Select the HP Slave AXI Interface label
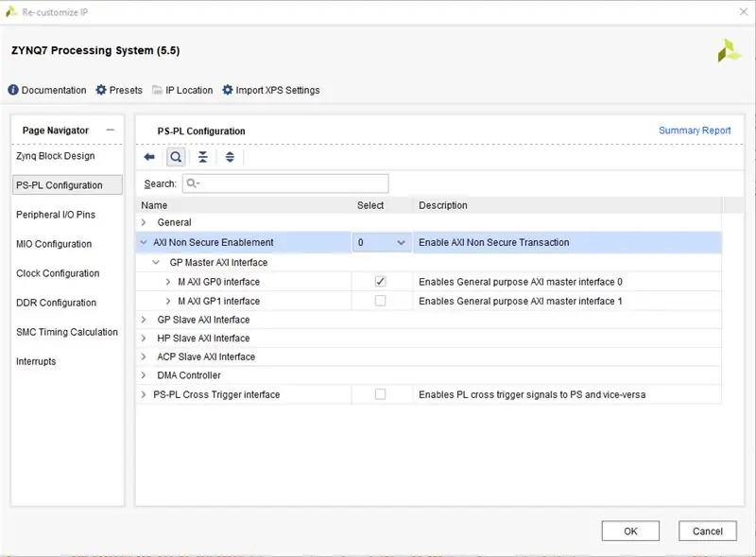This screenshot has height=557, width=756. pos(203,338)
